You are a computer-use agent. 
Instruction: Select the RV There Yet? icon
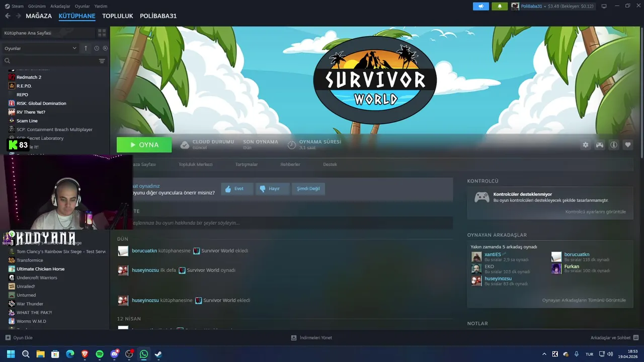(12, 112)
